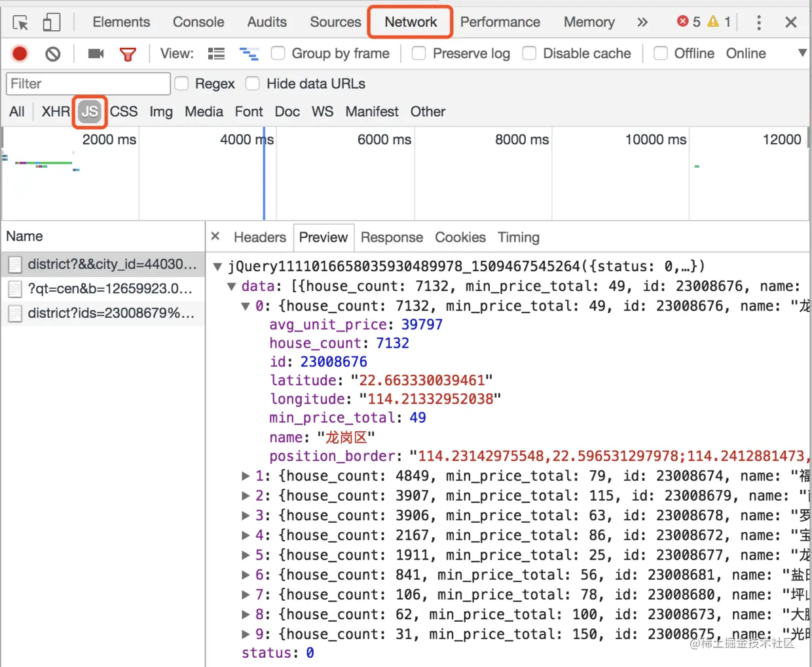Expand data item 3 with house_count 3906
Screen dimensions: 812x667
coord(246,516)
